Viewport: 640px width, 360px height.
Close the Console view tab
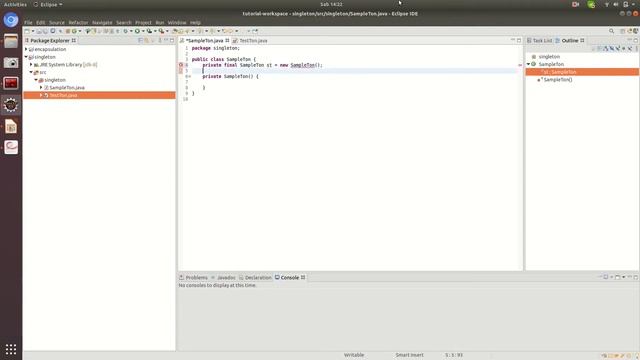tap(303, 277)
